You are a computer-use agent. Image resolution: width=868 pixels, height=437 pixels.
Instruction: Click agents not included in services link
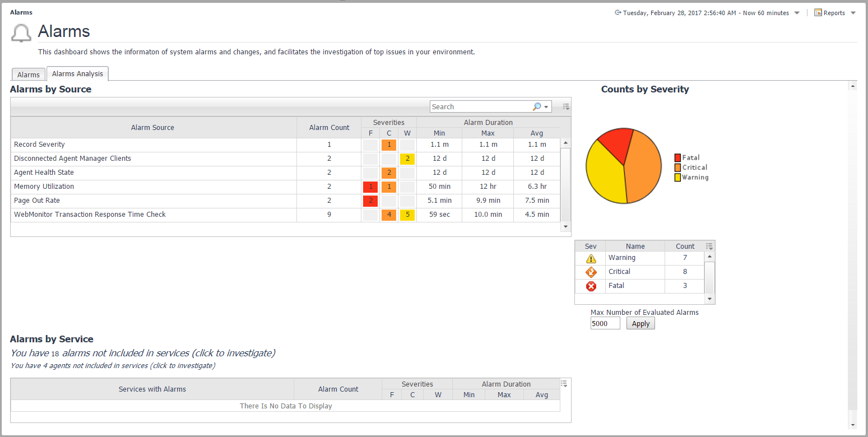pyautogui.click(x=113, y=365)
